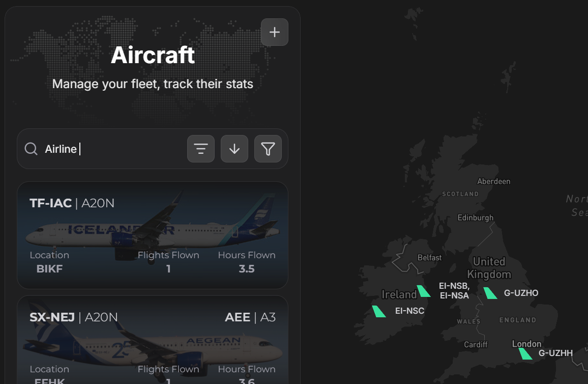Click the SX-NEJ registration title
The height and width of the screenshot is (384, 588).
(x=52, y=317)
